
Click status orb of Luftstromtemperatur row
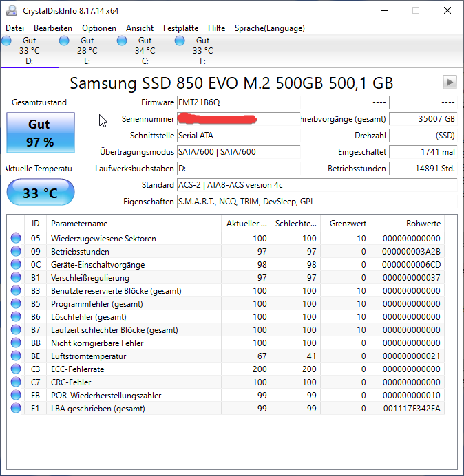(x=16, y=356)
